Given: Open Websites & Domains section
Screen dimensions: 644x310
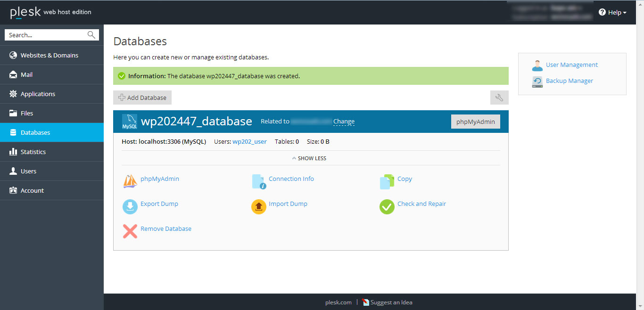Looking at the screenshot, I should pos(52,55).
